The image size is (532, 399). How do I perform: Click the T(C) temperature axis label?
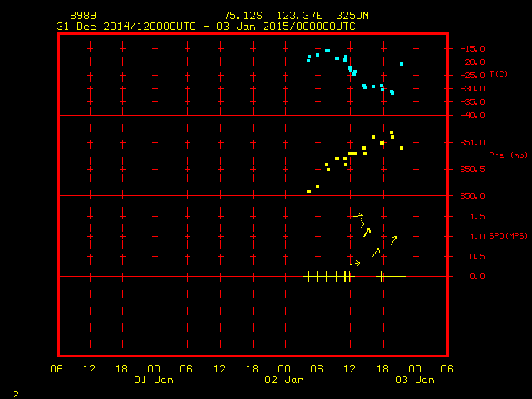click(498, 75)
